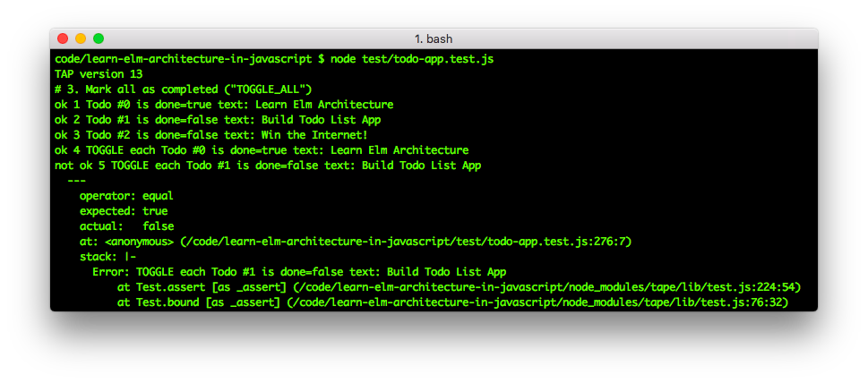Select the 'Mark all as completed' heading line
The image size is (868, 383).
[184, 89]
